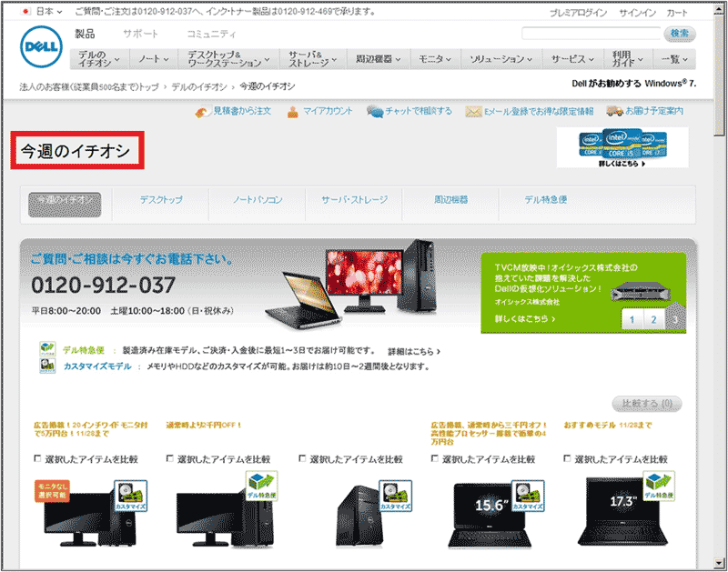Screen dimensions: 728x572
Task: Switch to the デル特急便 category tab
Action: coord(545,200)
